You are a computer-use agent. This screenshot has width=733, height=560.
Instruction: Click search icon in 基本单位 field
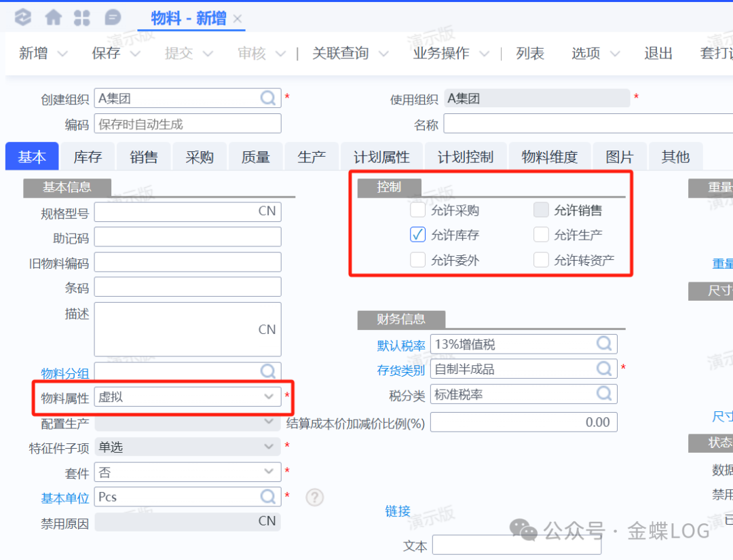click(x=269, y=496)
